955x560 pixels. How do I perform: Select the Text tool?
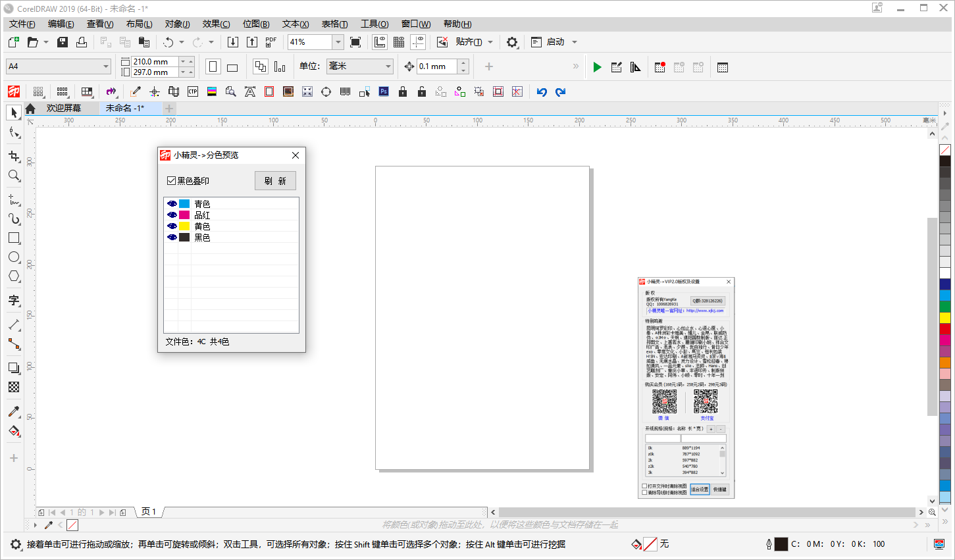(x=14, y=300)
